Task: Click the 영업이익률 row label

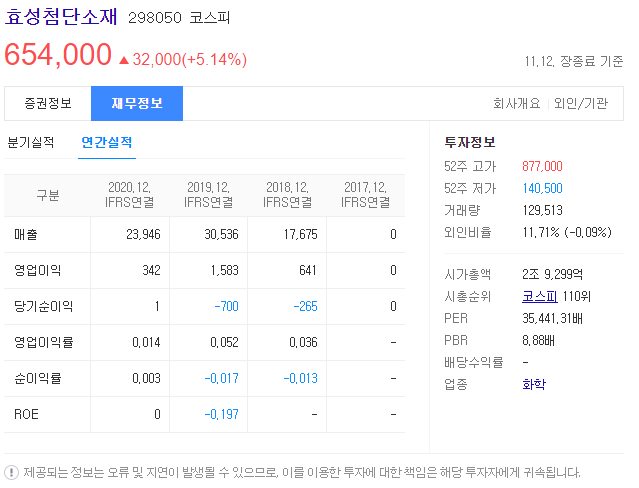Action: pyautogui.click(x=44, y=342)
